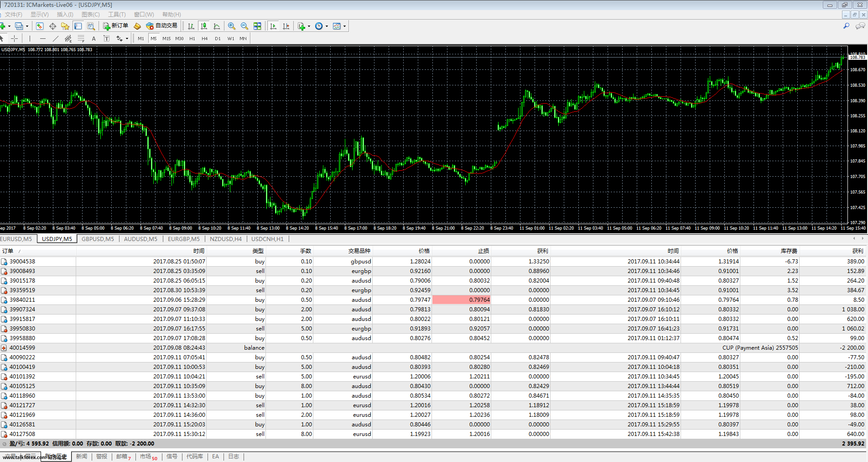Expand the Arrows objects dropdown
The width and height of the screenshot is (868, 462).
(x=127, y=38)
